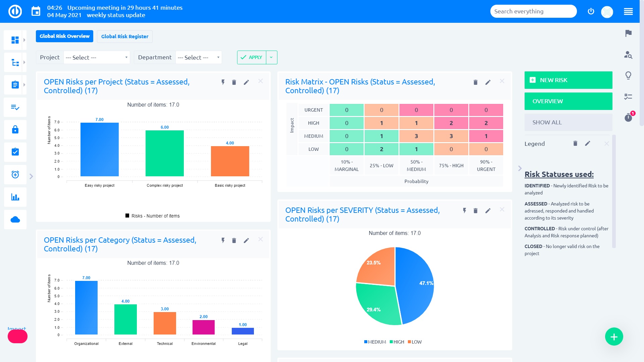
Task: Open the hamburger menu top right
Action: coord(628,11)
